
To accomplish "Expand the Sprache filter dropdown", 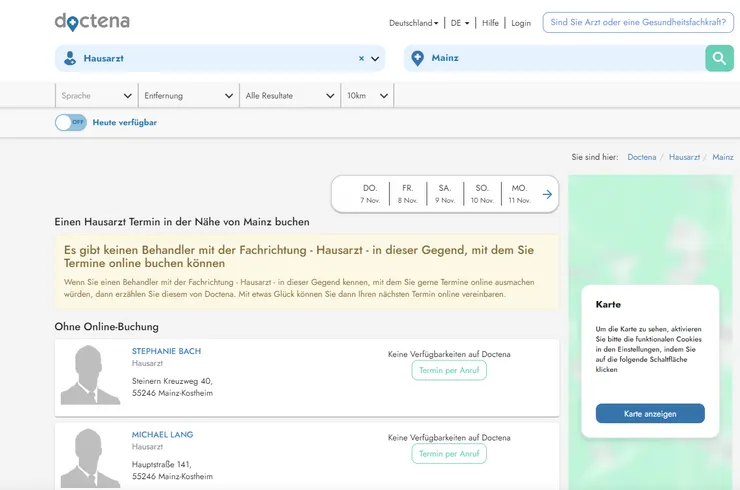I will [96, 96].
